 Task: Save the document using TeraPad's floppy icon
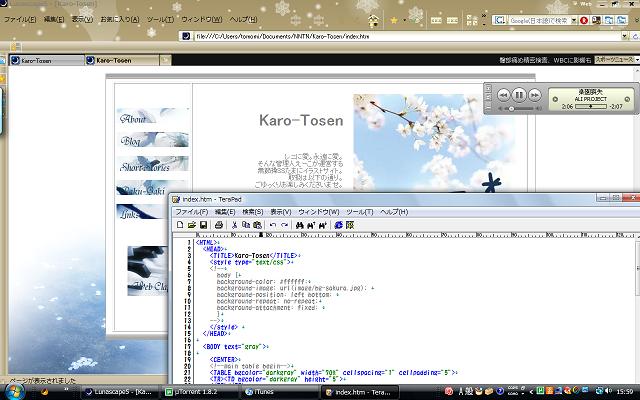(x=203, y=226)
